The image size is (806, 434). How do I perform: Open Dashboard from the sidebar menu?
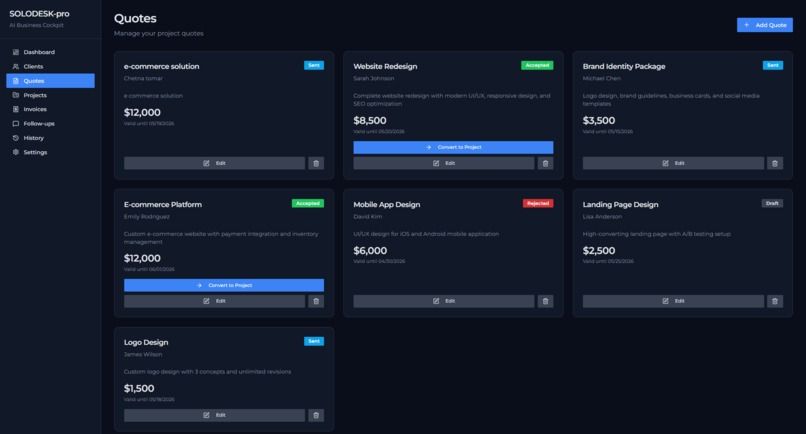pos(50,52)
